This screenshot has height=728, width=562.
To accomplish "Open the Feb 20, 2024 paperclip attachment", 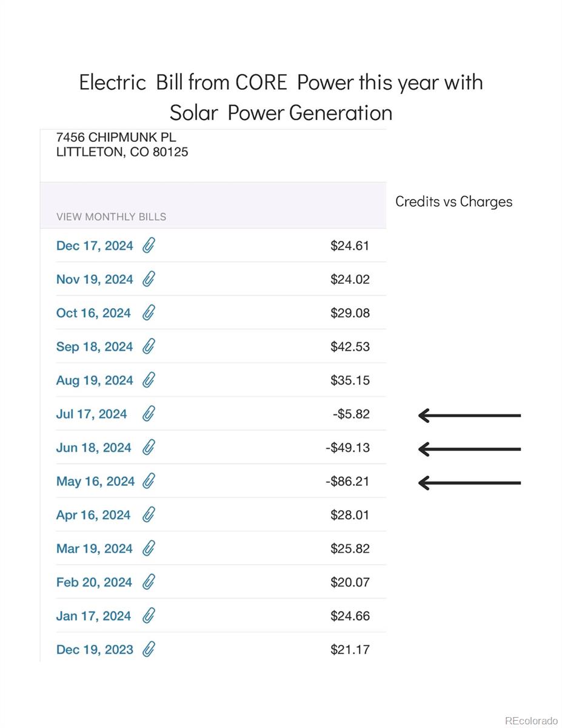I will [x=149, y=582].
